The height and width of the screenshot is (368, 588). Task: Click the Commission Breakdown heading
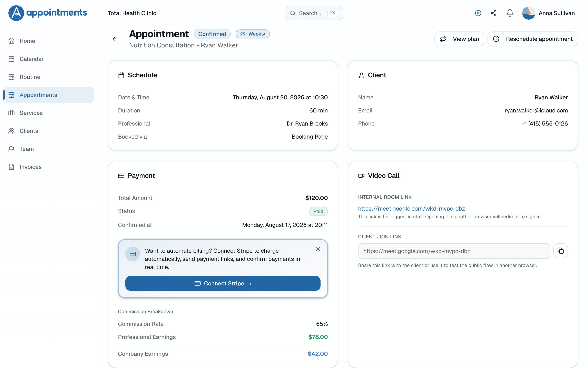[x=146, y=312]
